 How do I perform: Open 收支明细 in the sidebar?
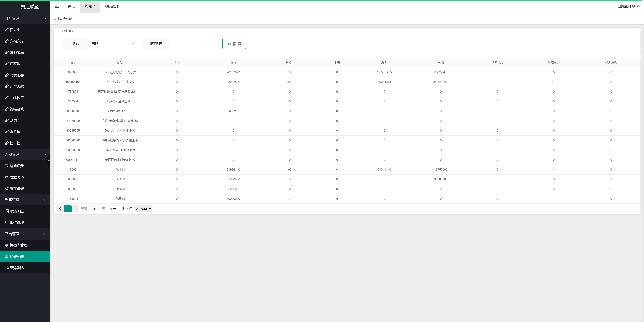(x=17, y=211)
